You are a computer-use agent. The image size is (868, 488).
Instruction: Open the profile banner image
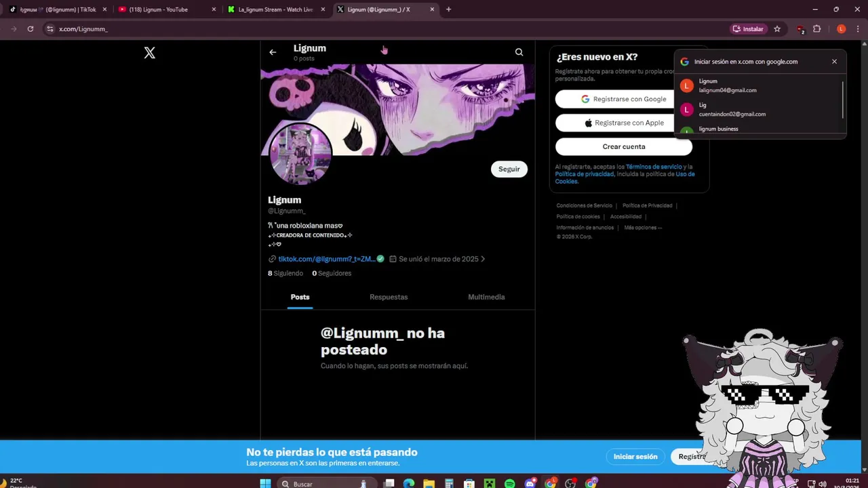click(x=398, y=110)
